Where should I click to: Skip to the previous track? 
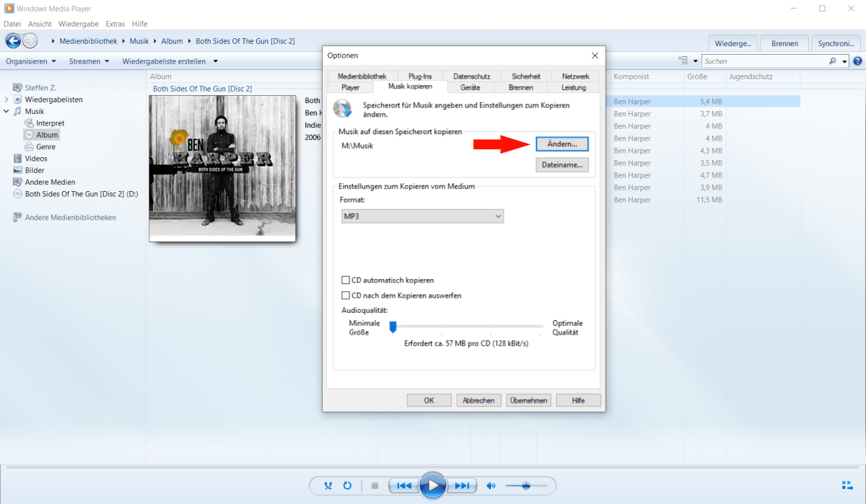coord(405,486)
